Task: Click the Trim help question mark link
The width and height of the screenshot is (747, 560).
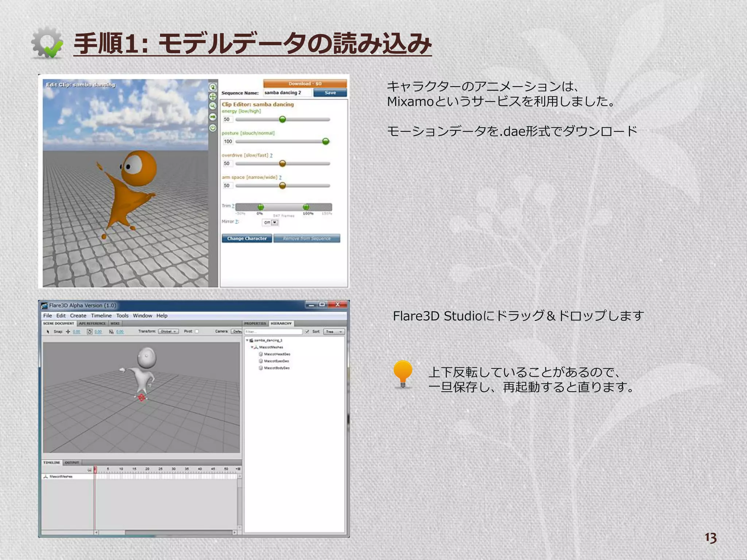Action: tap(233, 206)
